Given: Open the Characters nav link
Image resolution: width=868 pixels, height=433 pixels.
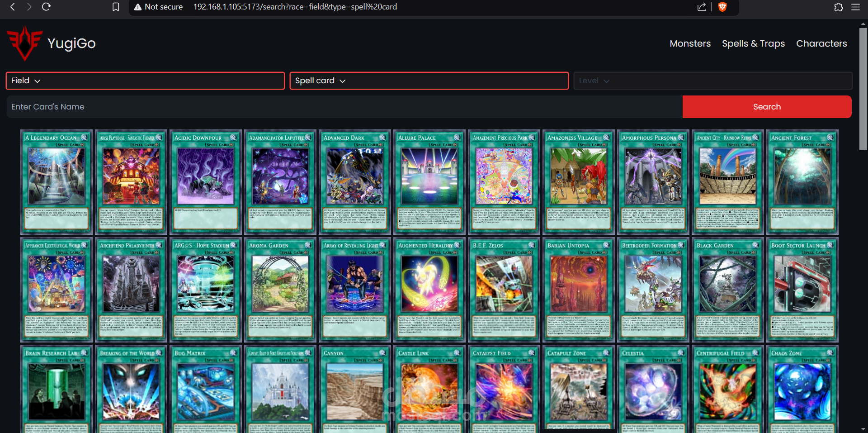Looking at the screenshot, I should coord(821,43).
